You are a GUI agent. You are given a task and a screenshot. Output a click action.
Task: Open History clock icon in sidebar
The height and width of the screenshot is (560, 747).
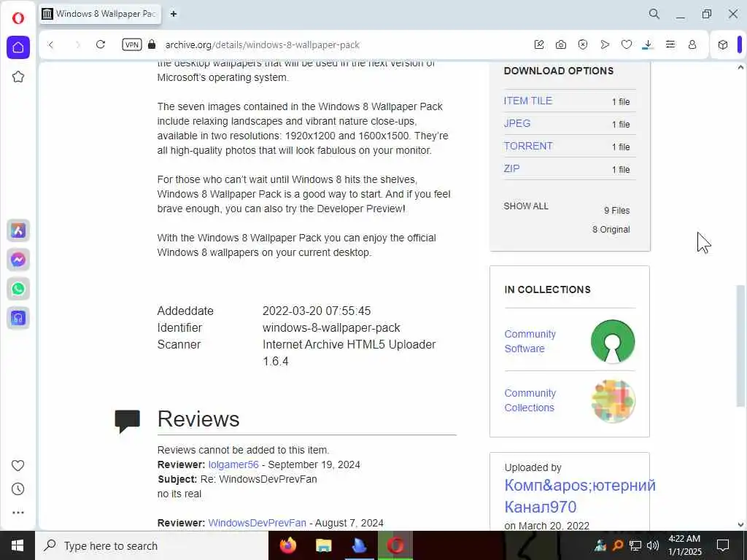[x=18, y=489]
